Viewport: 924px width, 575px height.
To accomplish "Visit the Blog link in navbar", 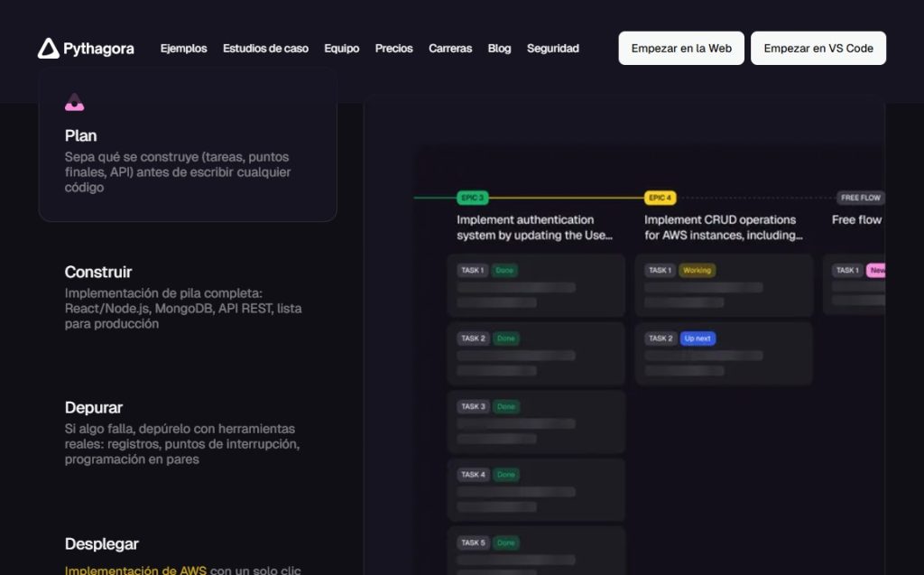I will tap(499, 49).
